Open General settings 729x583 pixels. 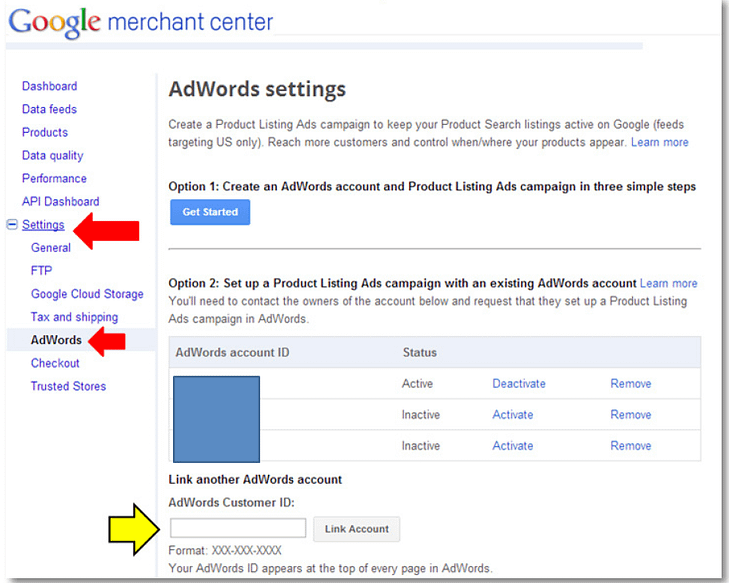coord(51,248)
